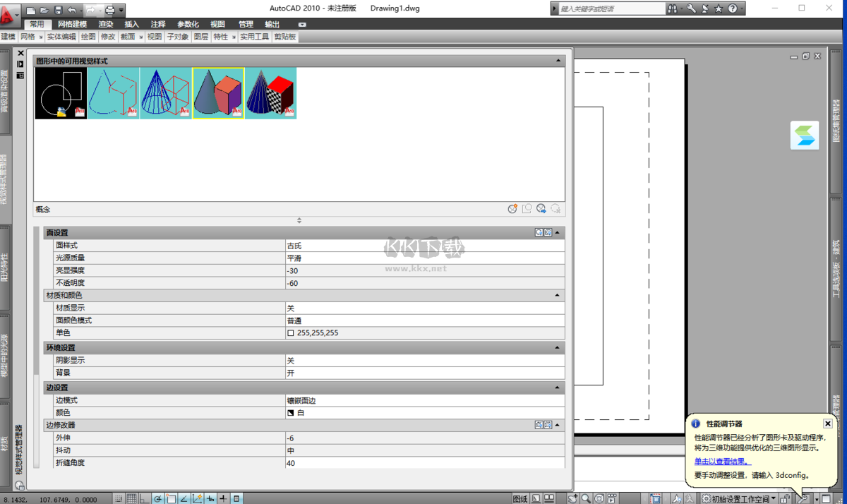This screenshot has width=847, height=504.
Task: Click the 图纸 button on the status bar
Action: coord(520,497)
